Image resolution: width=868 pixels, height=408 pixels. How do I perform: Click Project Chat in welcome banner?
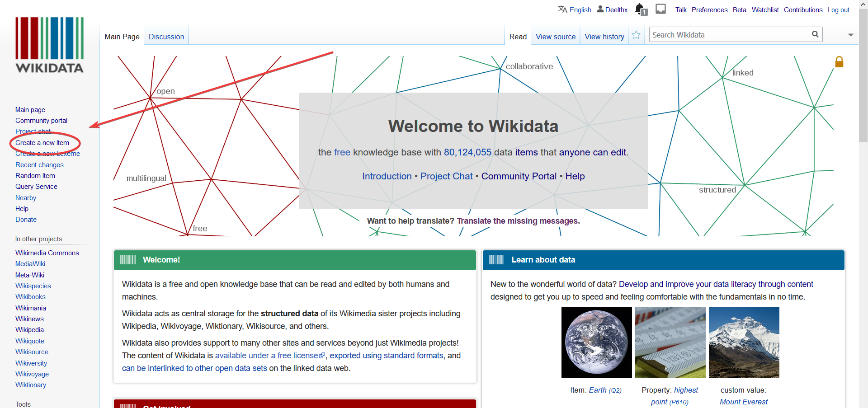coord(446,176)
